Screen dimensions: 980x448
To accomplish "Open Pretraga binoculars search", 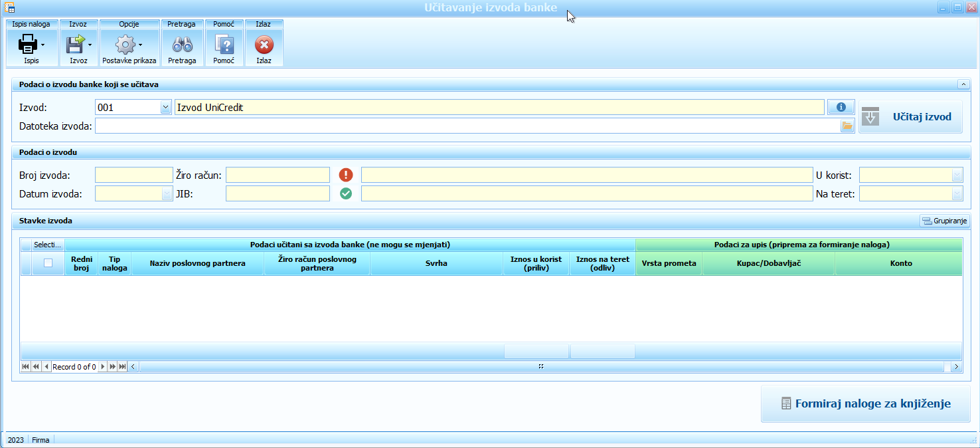I will point(182,45).
